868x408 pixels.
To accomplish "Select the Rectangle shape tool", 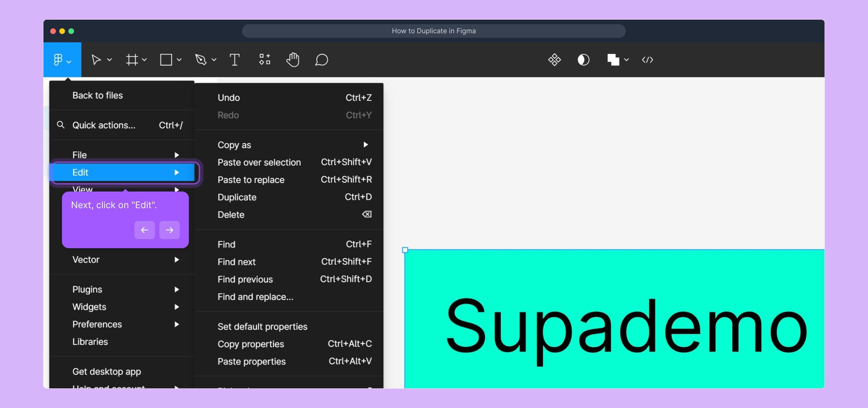I will (x=166, y=60).
